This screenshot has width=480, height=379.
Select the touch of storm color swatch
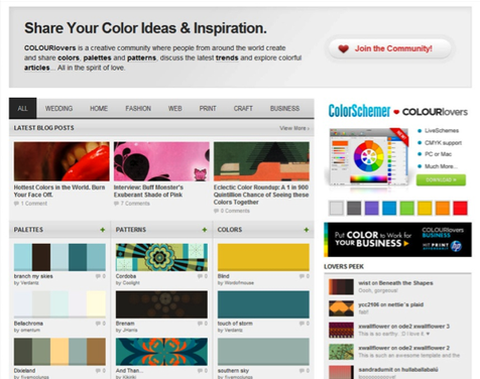click(x=263, y=304)
